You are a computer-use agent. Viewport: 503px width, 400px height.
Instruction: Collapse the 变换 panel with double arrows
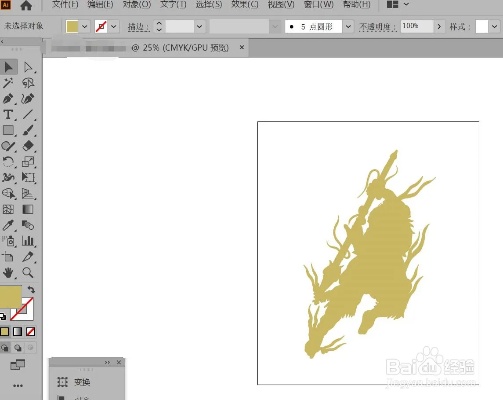click(x=107, y=362)
